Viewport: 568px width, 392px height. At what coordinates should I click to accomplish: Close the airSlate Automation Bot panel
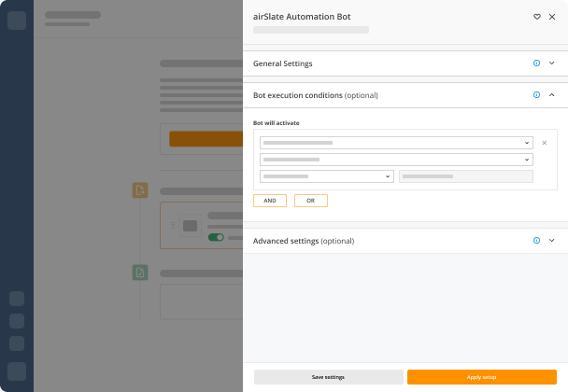pyautogui.click(x=552, y=17)
